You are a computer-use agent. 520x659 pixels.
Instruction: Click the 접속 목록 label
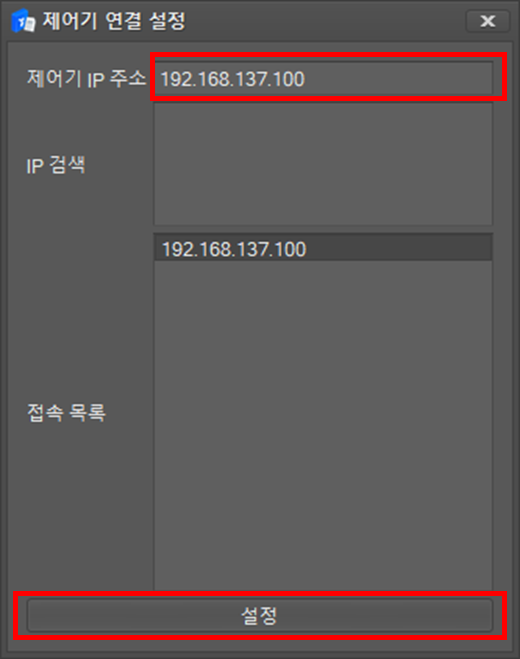(66, 413)
